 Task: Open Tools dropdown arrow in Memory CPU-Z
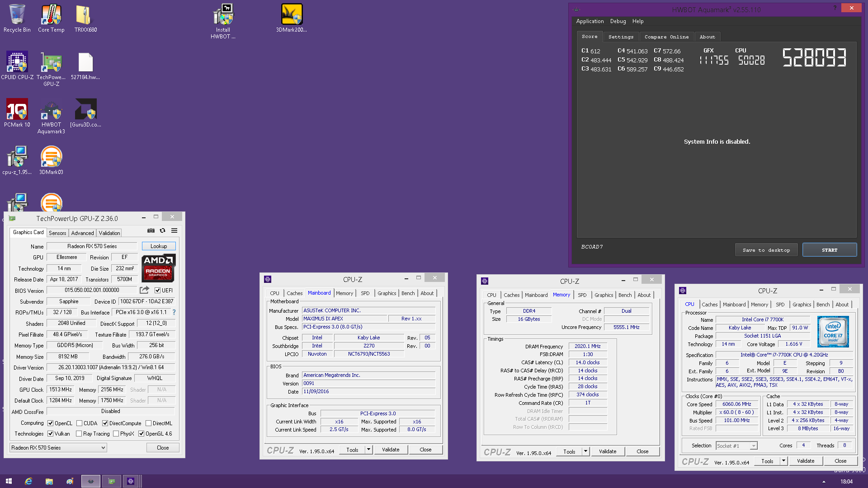586,451
